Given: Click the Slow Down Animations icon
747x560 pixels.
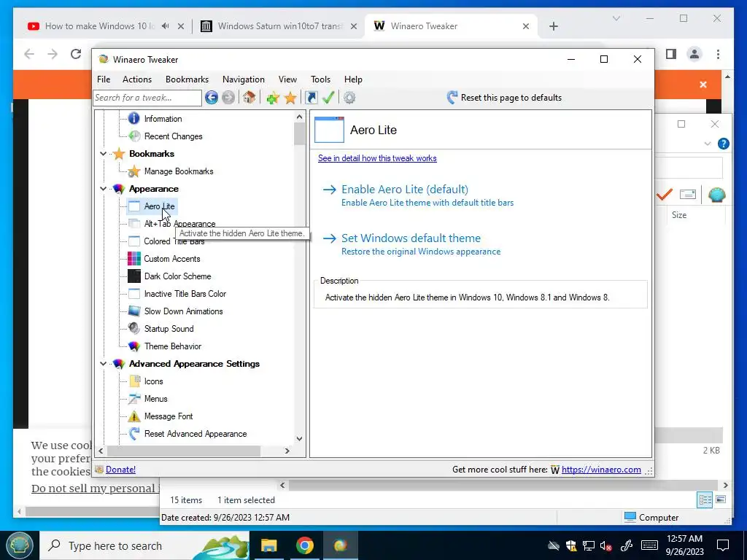Looking at the screenshot, I should point(134,311).
